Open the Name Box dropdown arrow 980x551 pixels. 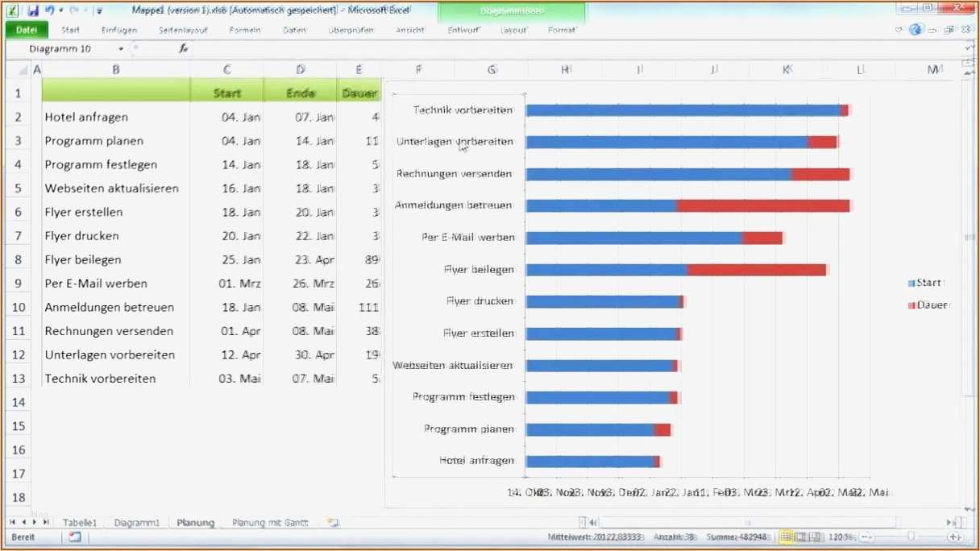click(x=122, y=48)
